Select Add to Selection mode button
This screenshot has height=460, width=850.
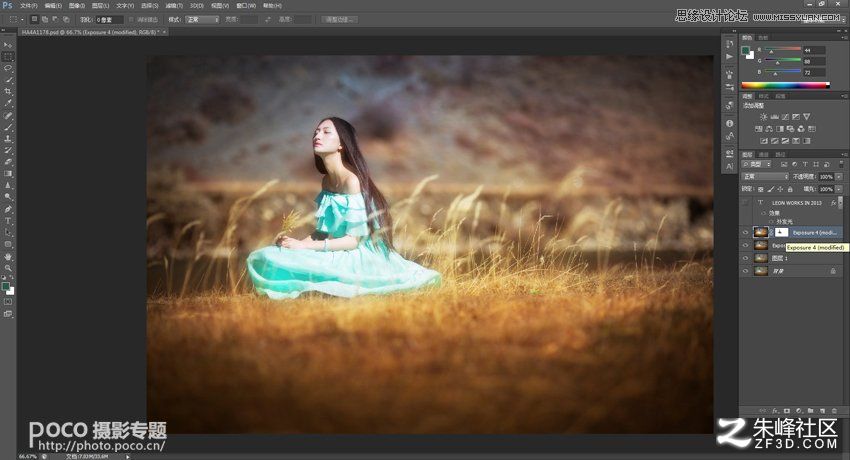[x=45, y=19]
